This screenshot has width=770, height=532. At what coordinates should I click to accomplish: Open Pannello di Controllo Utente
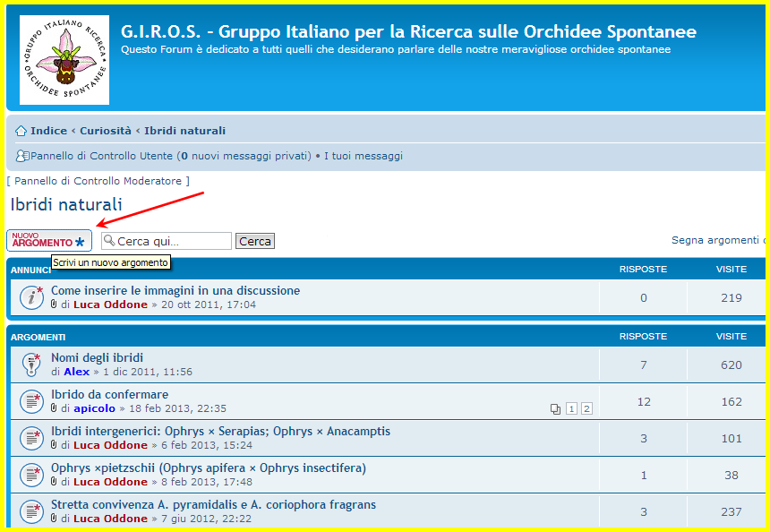pyautogui.click(x=102, y=156)
